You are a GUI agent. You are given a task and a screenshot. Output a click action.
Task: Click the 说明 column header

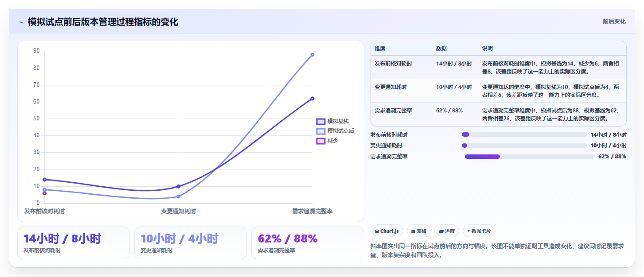click(x=488, y=49)
